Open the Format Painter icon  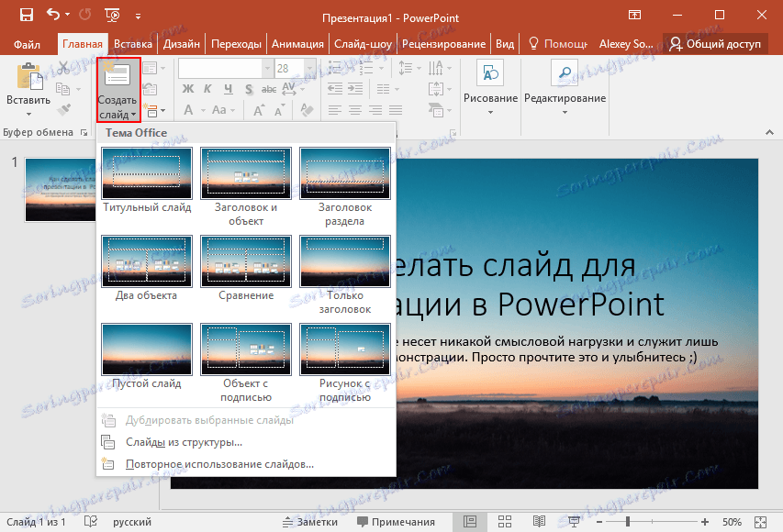(65, 109)
